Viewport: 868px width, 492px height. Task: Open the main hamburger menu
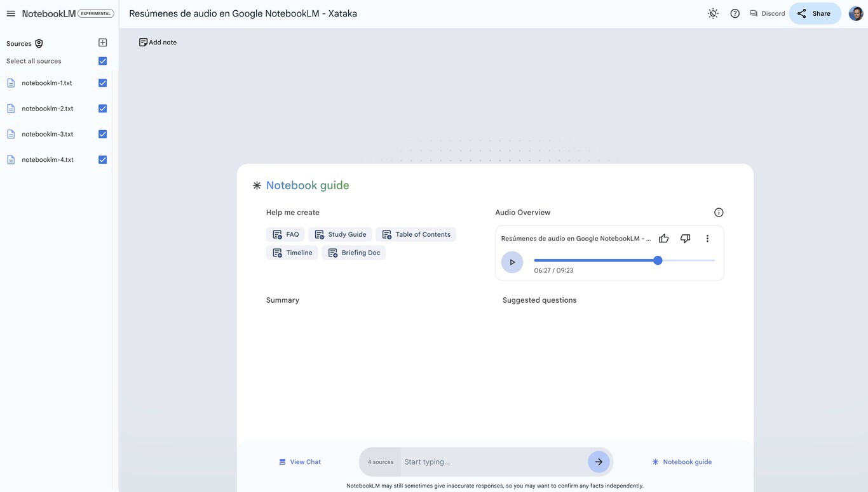11,13
